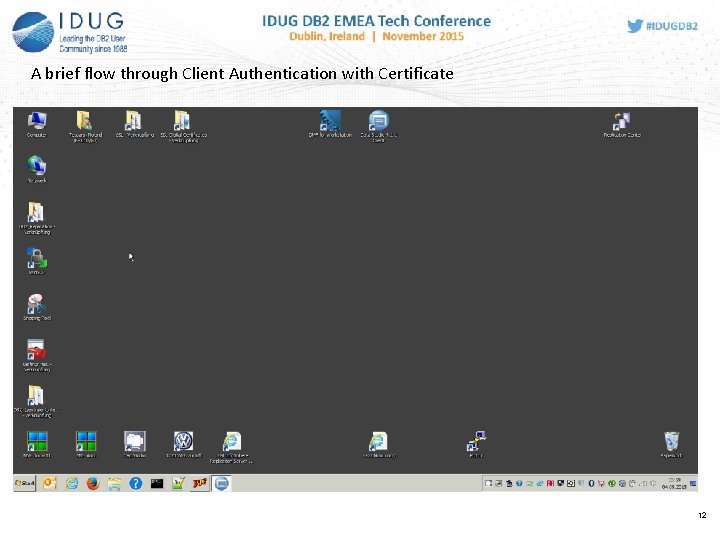Viewport: 720px width, 540px height.
Task: Click the taskbar clock and date
Action: [674, 484]
